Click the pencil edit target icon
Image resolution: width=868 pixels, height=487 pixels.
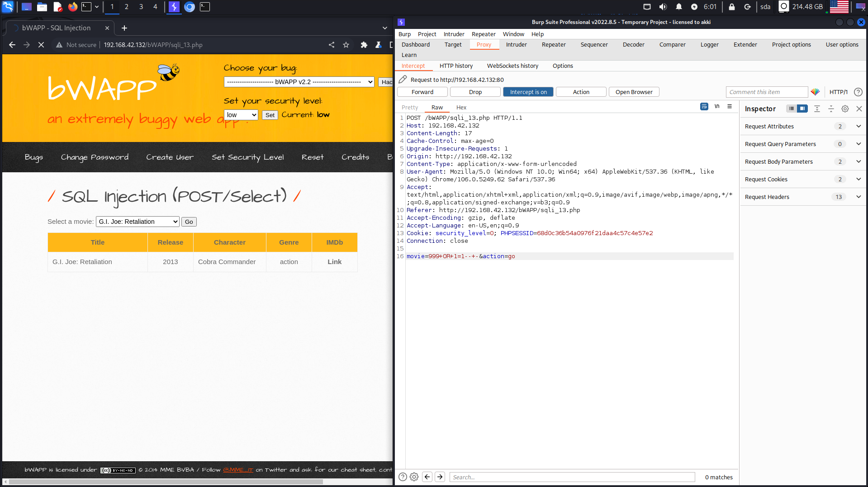(x=403, y=80)
